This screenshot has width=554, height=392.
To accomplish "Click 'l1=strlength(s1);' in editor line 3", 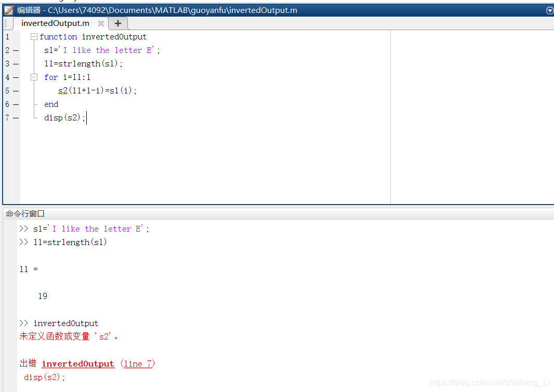I will click(83, 63).
